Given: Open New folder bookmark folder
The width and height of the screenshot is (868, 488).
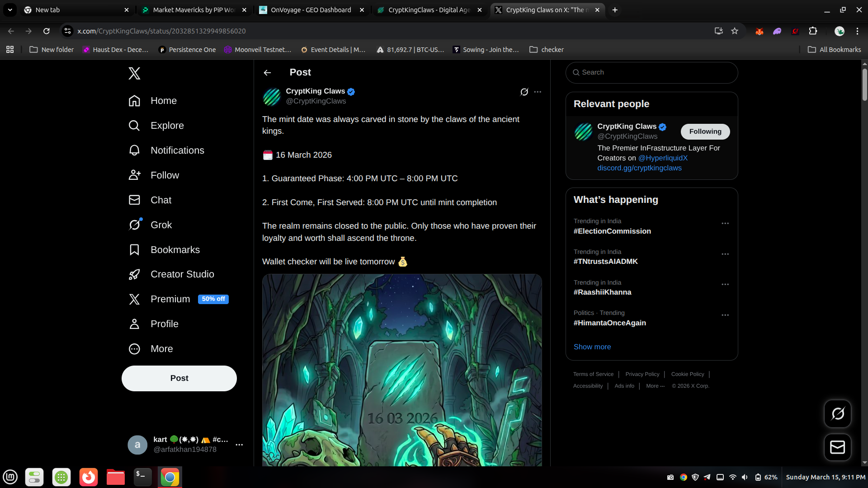Looking at the screenshot, I should click(x=52, y=50).
